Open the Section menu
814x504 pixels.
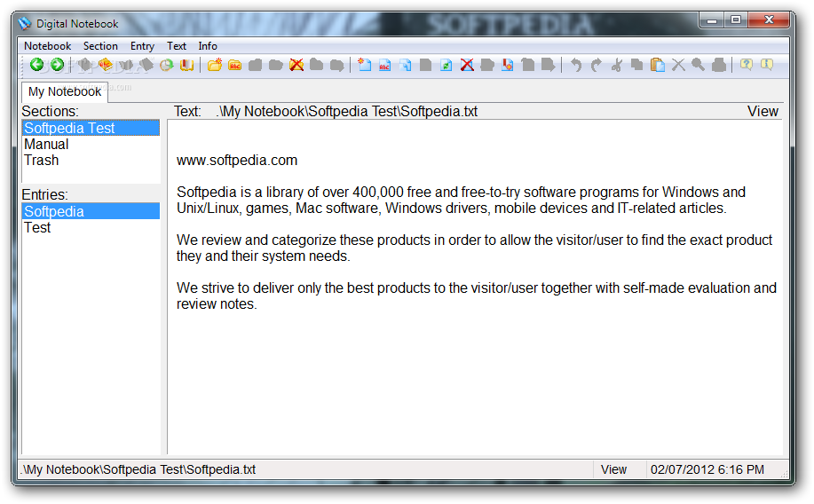click(100, 45)
